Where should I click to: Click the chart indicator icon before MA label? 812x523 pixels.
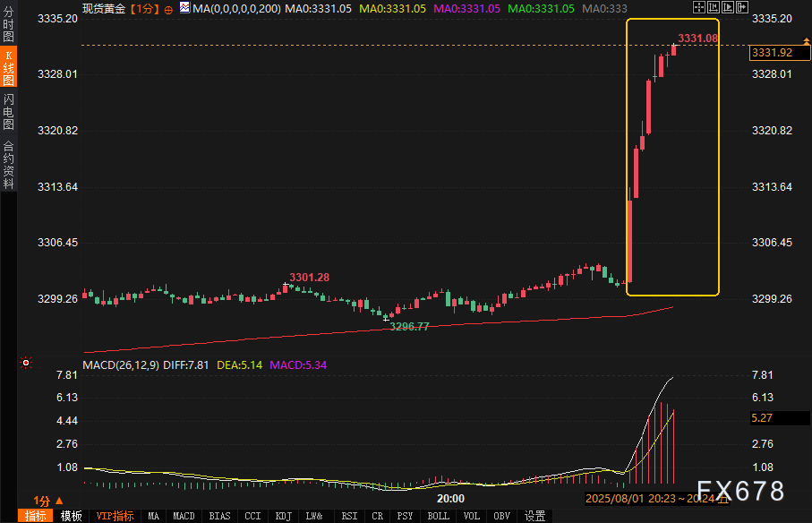click(x=184, y=8)
